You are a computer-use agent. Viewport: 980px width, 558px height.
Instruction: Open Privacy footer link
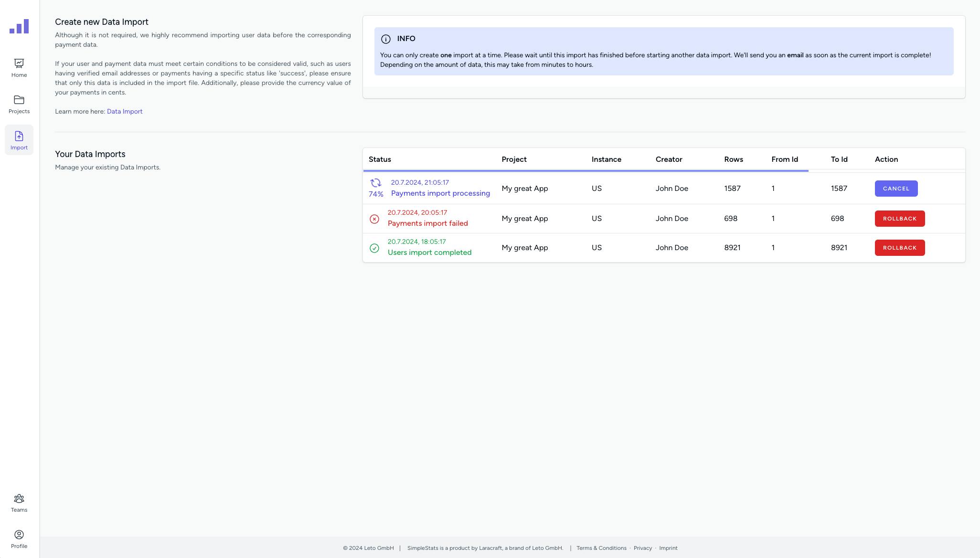pyautogui.click(x=643, y=548)
